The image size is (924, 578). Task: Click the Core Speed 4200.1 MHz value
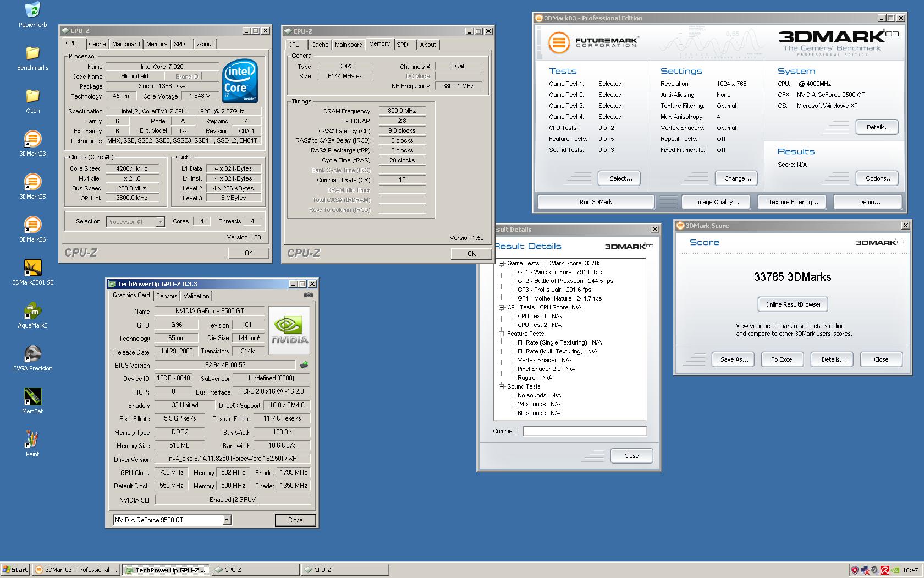132,168
